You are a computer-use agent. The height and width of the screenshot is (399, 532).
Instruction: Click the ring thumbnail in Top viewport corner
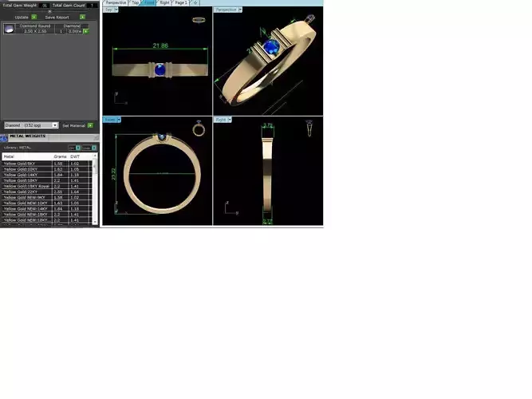tap(199, 20)
